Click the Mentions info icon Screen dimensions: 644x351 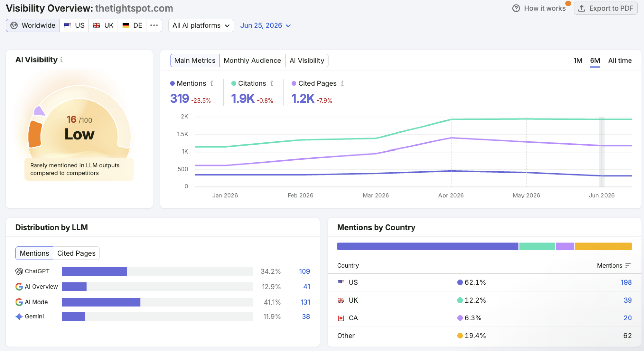[212, 83]
